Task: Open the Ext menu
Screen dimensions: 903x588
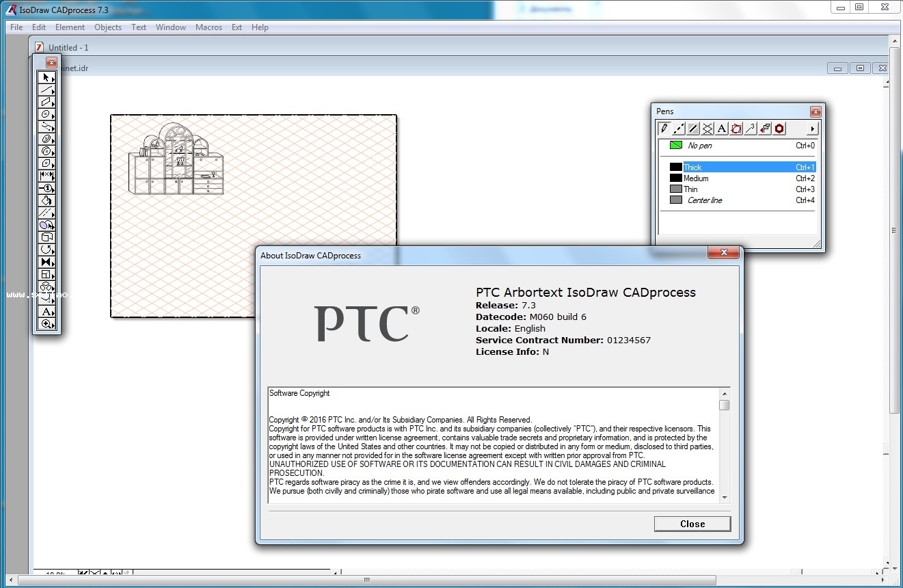Action: (237, 27)
